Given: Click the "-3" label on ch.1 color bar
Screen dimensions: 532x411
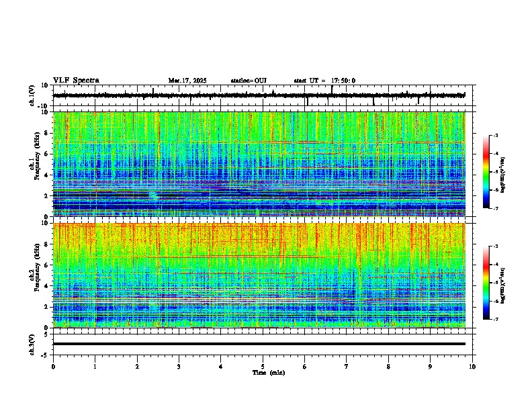Looking at the screenshot, I should click(x=495, y=135).
